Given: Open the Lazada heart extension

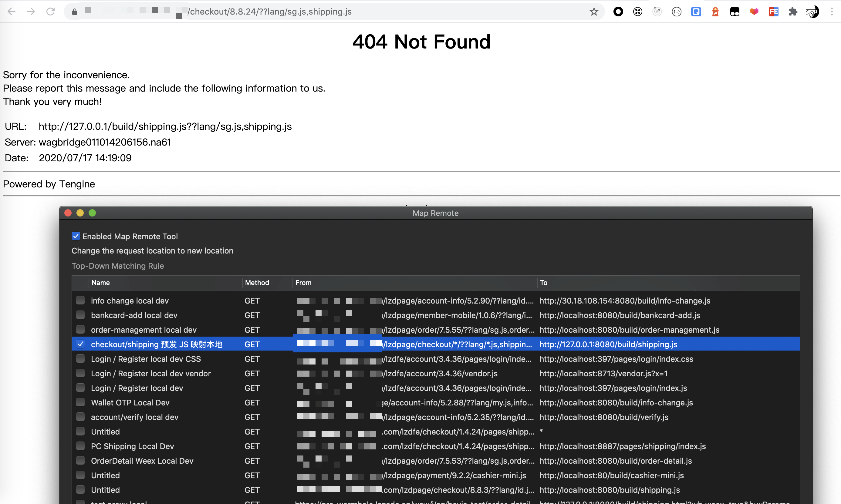Looking at the screenshot, I should [754, 12].
